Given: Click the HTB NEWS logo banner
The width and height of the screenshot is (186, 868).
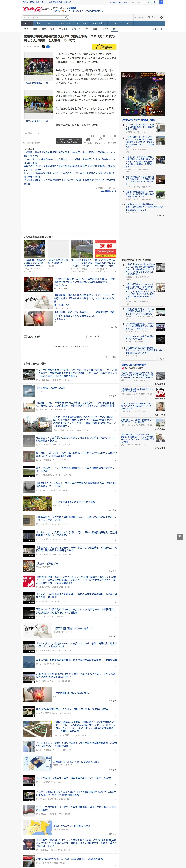Looking at the screenshot, I should click(x=104, y=47).
